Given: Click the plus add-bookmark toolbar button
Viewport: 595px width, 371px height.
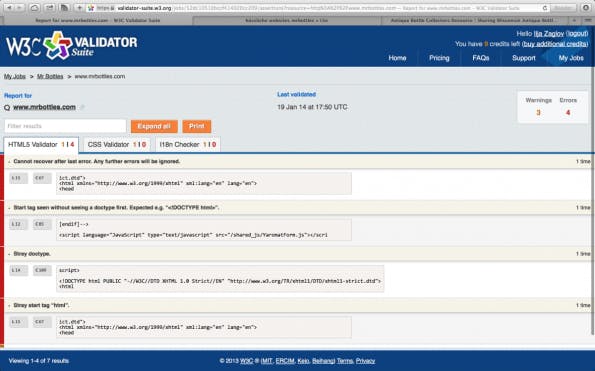Looking at the screenshot, I should click(79, 8).
